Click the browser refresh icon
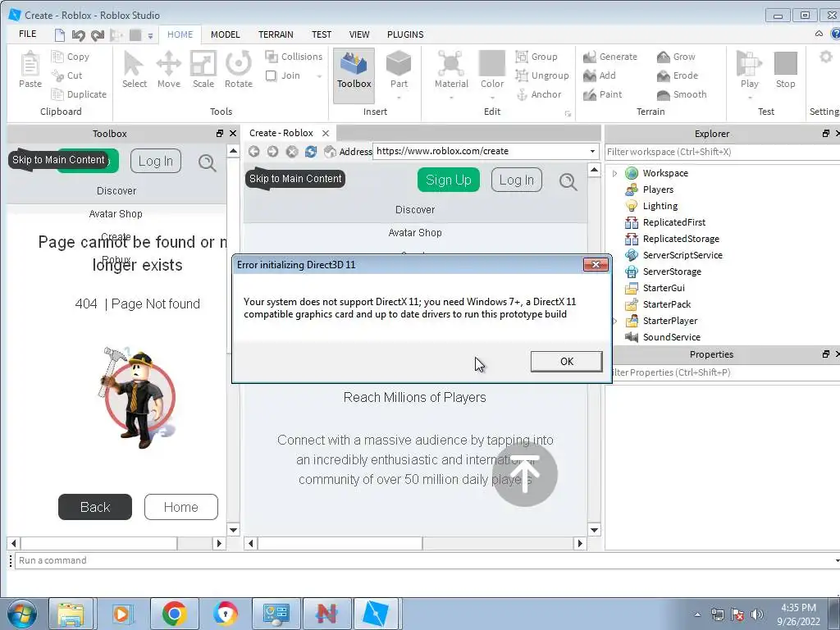Screen dimensions: 840x630 click(x=311, y=152)
